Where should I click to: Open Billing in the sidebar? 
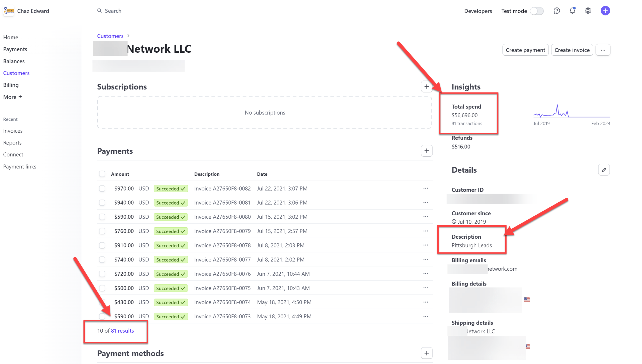pyautogui.click(x=11, y=85)
